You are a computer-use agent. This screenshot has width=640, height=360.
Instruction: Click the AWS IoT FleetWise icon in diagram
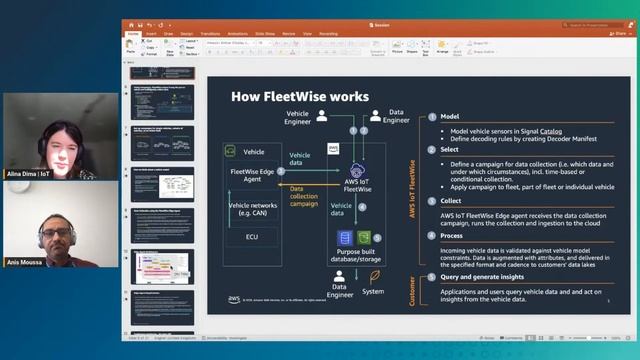tap(357, 170)
